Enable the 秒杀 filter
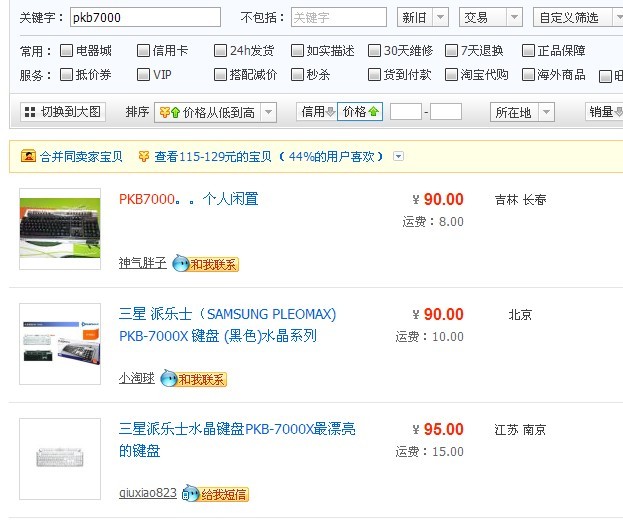This screenshot has width=623, height=521. click(x=297, y=74)
